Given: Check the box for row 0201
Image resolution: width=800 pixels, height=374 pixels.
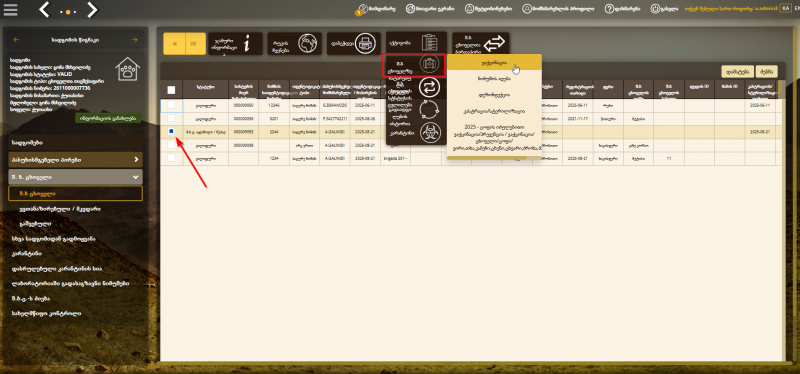Looking at the screenshot, I should point(171,118).
